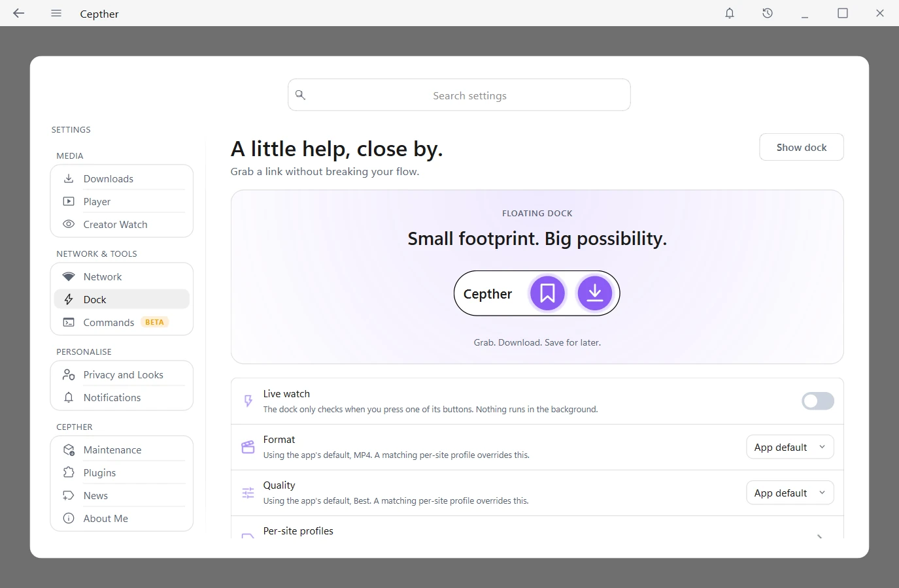Click the Cepther label in dock preview

coord(488,294)
